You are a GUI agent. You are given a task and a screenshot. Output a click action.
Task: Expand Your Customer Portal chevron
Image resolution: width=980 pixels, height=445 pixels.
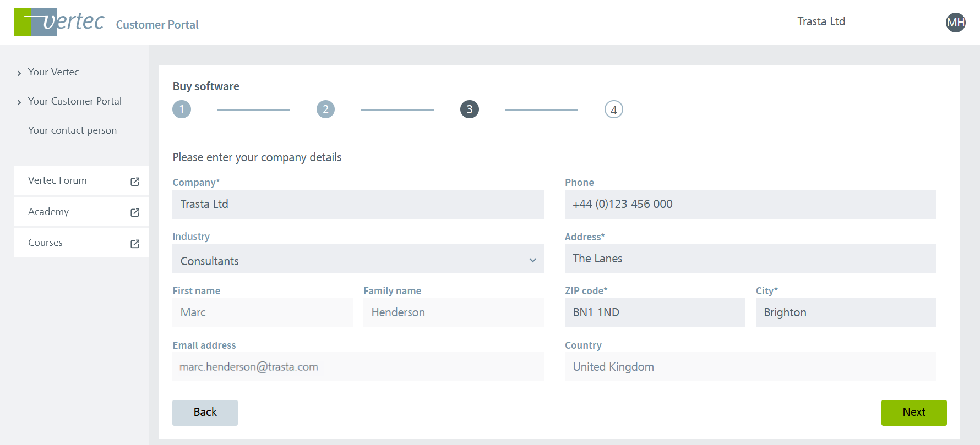coord(19,102)
